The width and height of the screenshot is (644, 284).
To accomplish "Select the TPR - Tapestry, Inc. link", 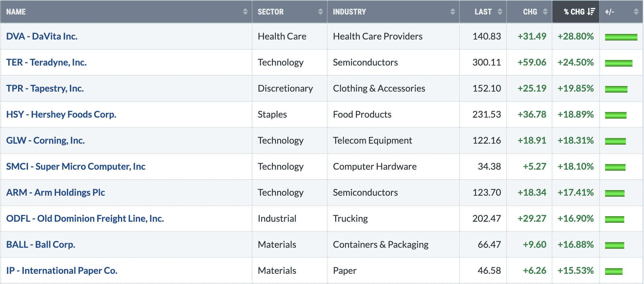I will [45, 88].
